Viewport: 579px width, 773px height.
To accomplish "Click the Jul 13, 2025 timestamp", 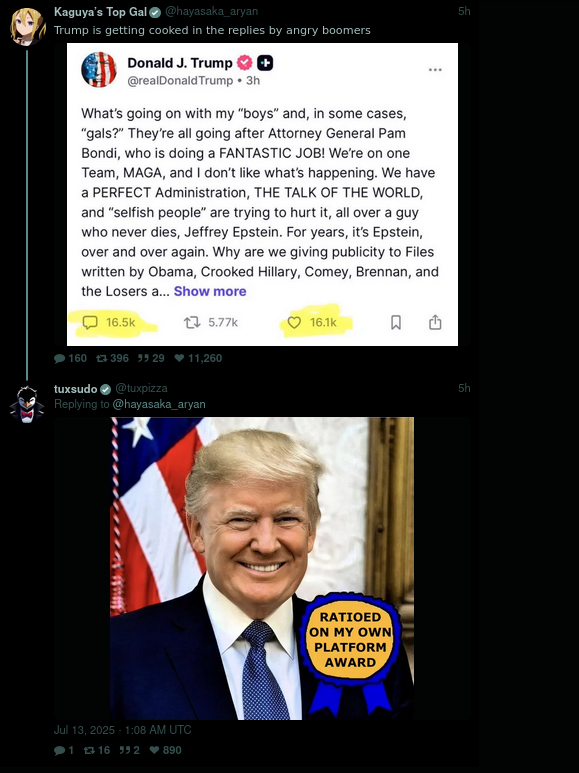I will [x=122, y=730].
